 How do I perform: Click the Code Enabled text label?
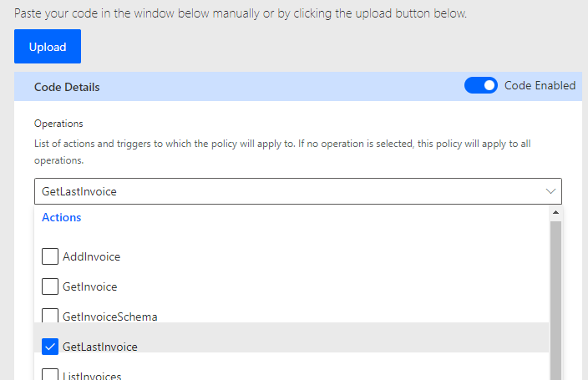[x=540, y=85]
